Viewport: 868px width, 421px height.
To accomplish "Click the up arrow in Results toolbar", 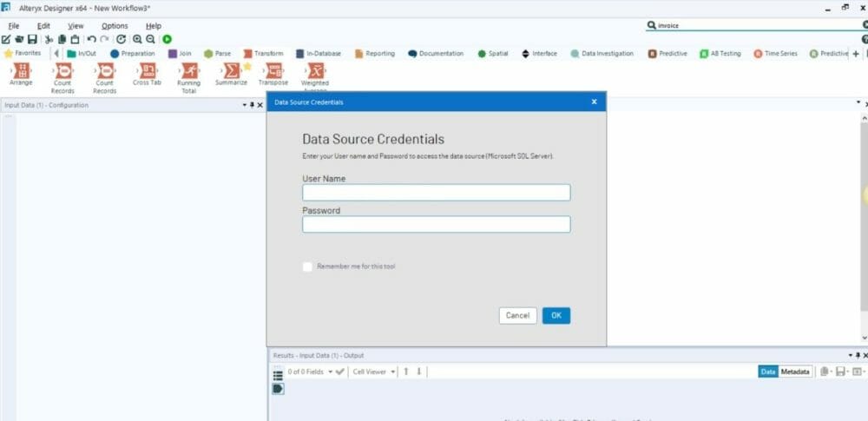I will [x=405, y=372].
